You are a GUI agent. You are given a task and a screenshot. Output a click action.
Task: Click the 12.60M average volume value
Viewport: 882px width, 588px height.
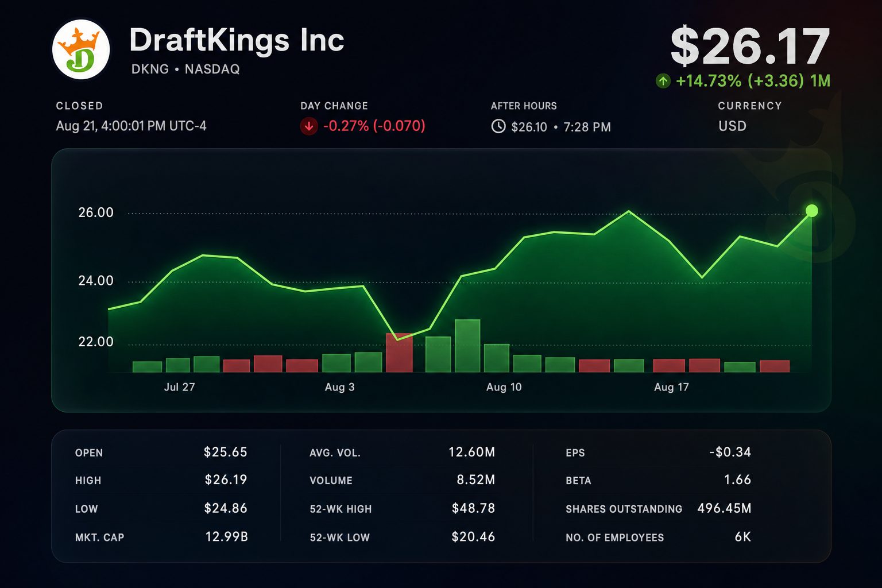(471, 452)
